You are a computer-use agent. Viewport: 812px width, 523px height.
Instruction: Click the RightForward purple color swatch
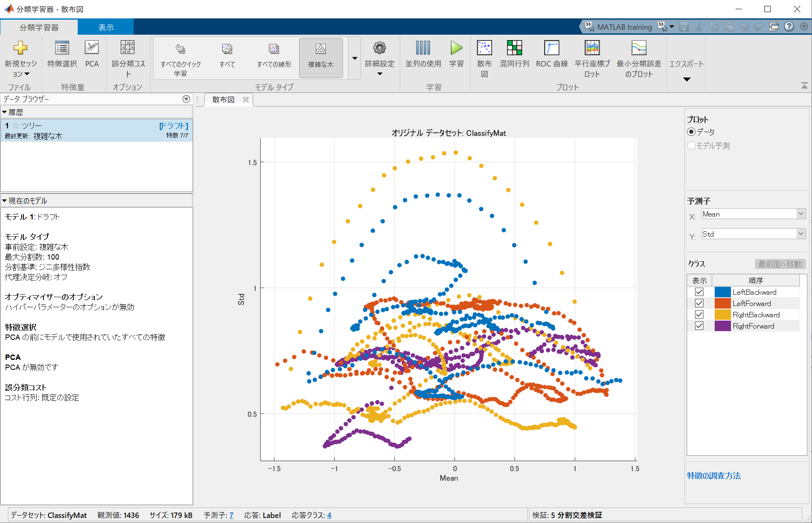pyautogui.click(x=723, y=326)
